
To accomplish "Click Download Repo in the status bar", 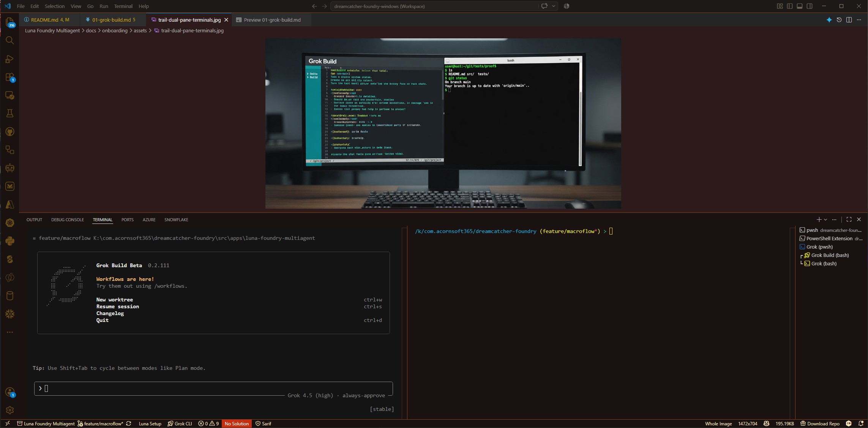I will 820,423.
